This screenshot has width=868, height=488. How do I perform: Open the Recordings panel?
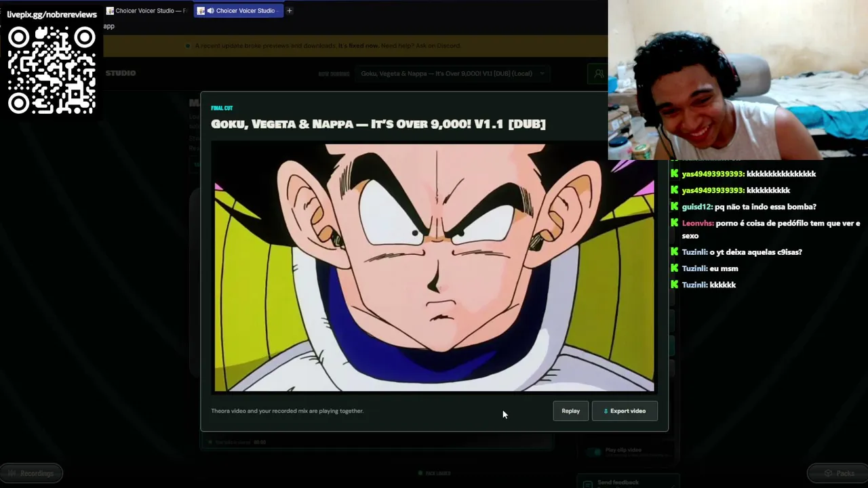[31, 474]
